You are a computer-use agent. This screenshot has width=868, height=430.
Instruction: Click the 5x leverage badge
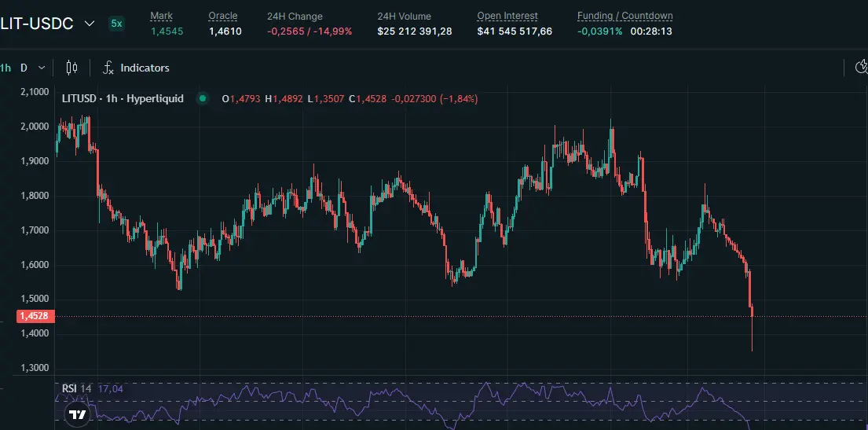116,24
